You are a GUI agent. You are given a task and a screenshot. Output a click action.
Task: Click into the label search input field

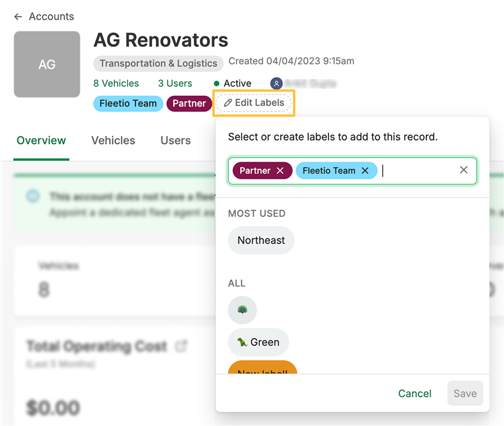[x=418, y=171]
